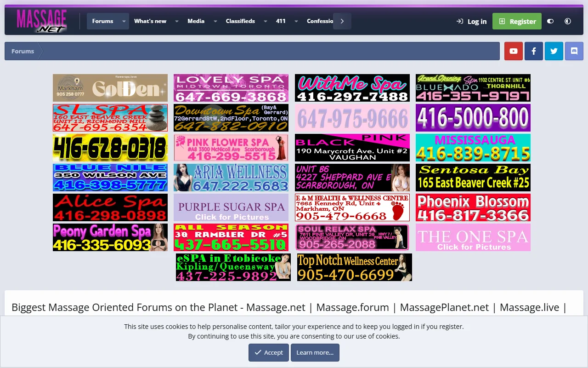Click the green plus icon on Register
588x368 pixels.
tap(501, 21)
